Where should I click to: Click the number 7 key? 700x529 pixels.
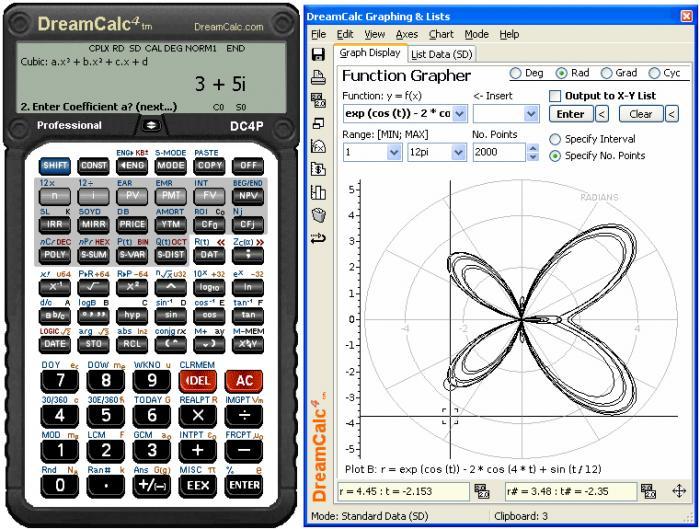[60, 381]
